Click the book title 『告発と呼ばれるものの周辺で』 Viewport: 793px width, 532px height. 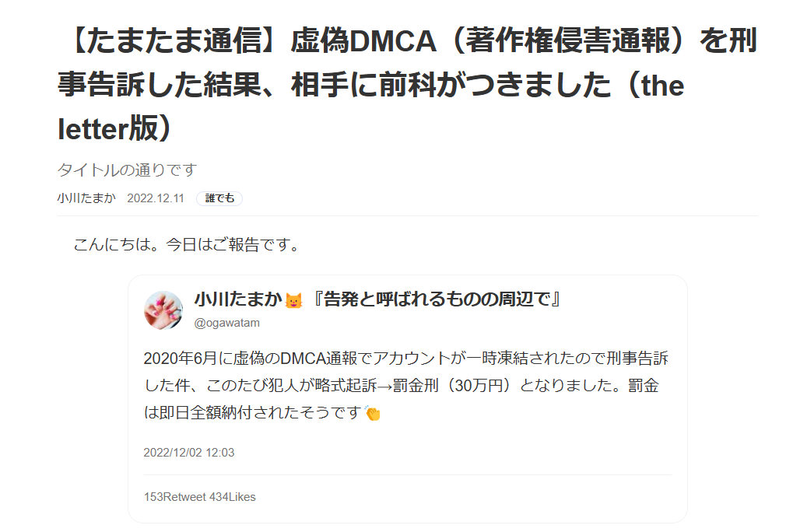point(437,299)
